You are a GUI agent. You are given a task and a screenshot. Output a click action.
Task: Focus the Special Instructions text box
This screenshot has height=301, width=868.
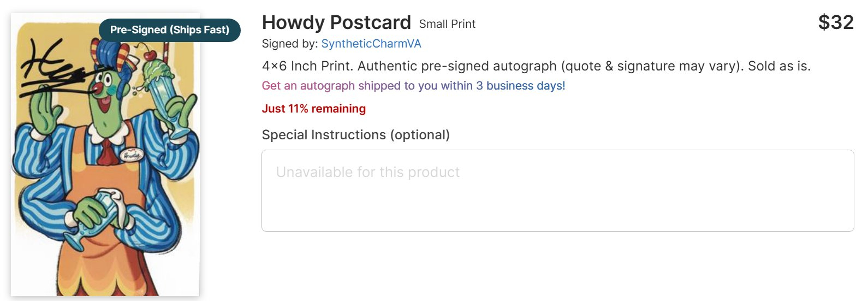point(557,190)
